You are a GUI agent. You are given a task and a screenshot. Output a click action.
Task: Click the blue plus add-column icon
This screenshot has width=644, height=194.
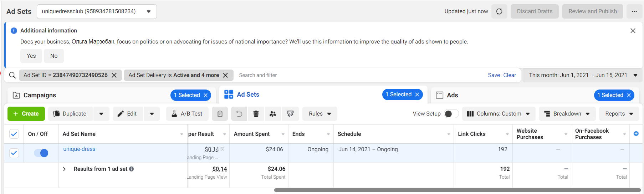coord(636,134)
